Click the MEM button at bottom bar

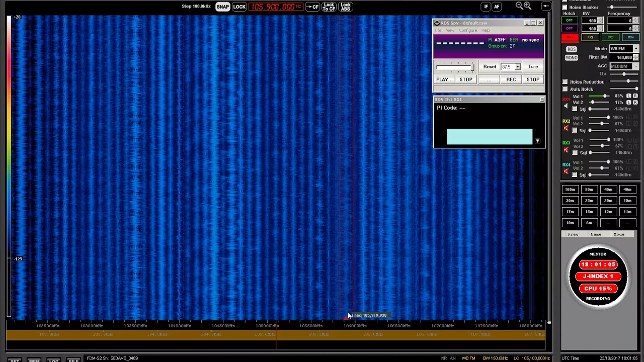34,360
